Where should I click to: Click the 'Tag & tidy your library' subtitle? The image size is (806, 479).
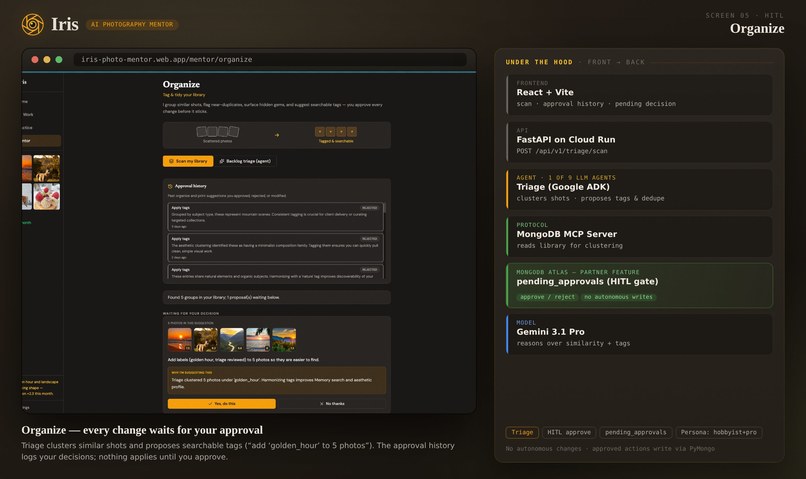184,95
